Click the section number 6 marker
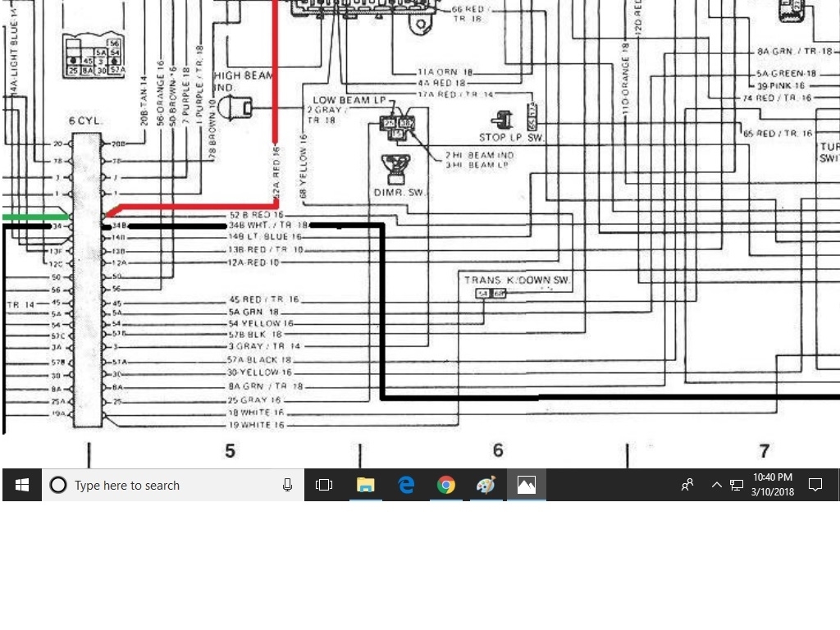Image resolution: width=840 pixels, height=630 pixels. 498,450
